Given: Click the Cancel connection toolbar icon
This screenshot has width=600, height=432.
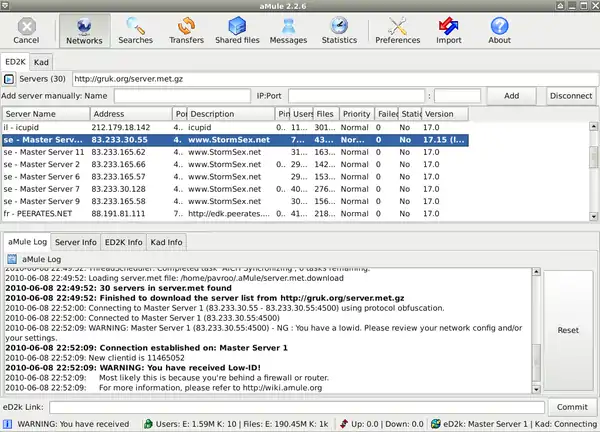Looking at the screenshot, I should pos(27,29).
